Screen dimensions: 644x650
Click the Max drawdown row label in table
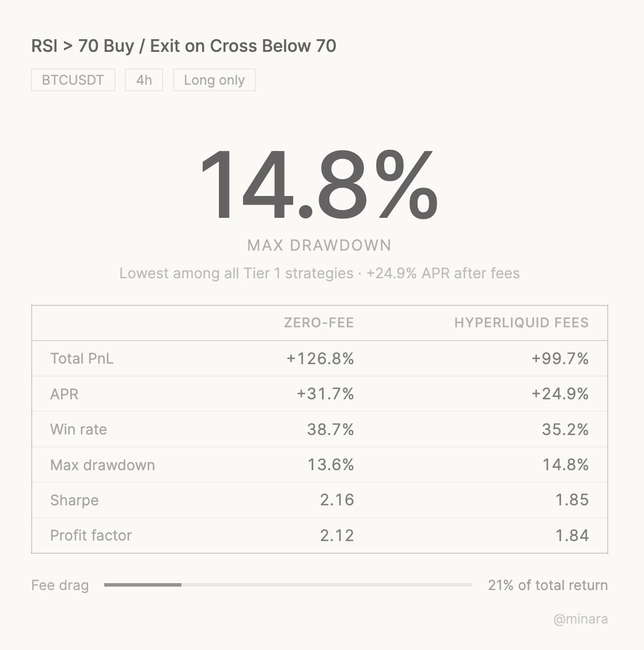point(103,465)
